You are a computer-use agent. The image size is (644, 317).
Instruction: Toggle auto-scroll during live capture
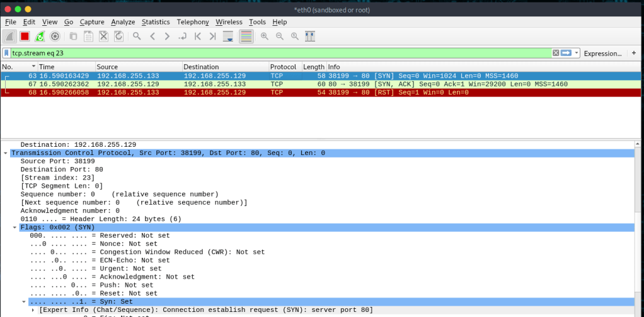click(x=229, y=37)
